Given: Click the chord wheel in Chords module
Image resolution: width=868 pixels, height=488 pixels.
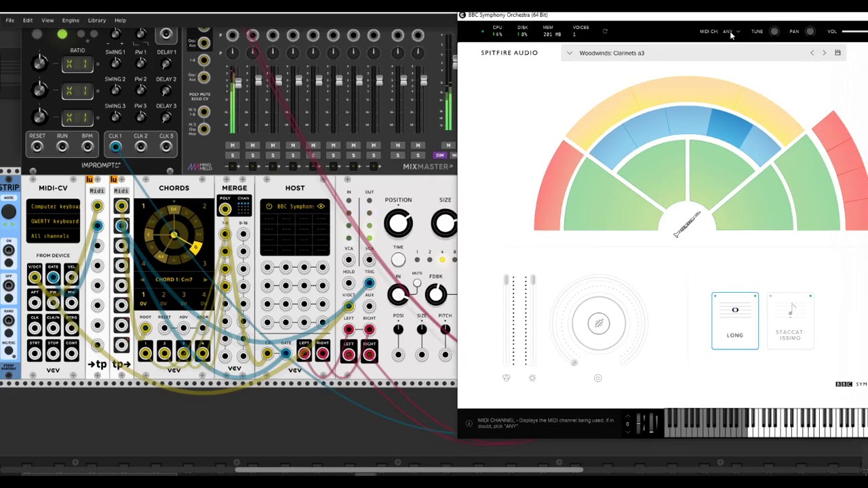Looking at the screenshot, I should click(x=174, y=235).
